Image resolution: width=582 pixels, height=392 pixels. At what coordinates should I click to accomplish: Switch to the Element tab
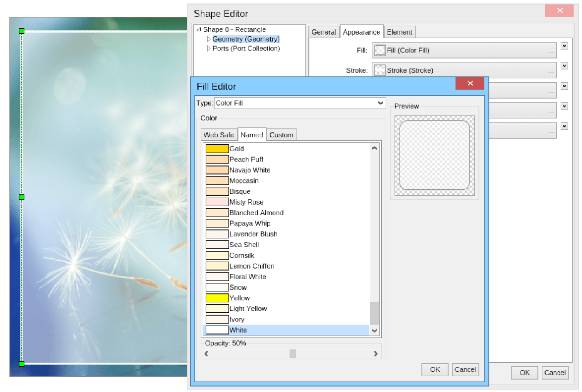click(400, 32)
